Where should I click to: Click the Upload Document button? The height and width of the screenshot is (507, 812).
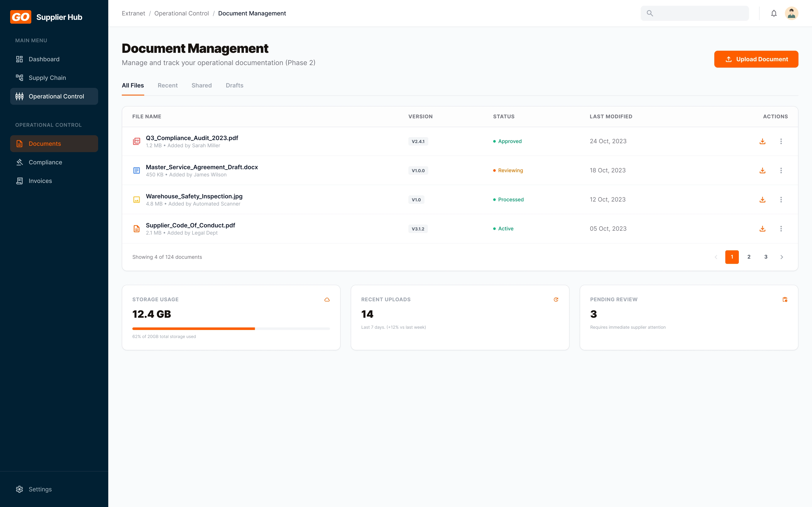click(x=756, y=59)
